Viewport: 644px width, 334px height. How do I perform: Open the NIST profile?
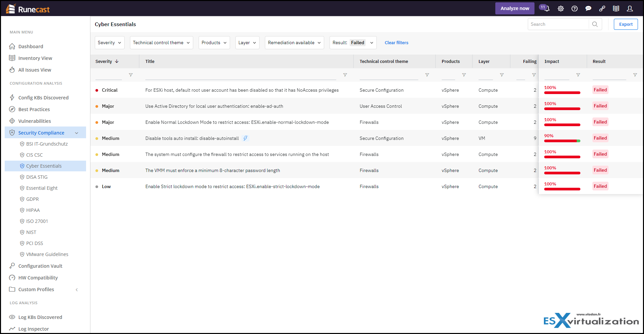[x=31, y=232]
